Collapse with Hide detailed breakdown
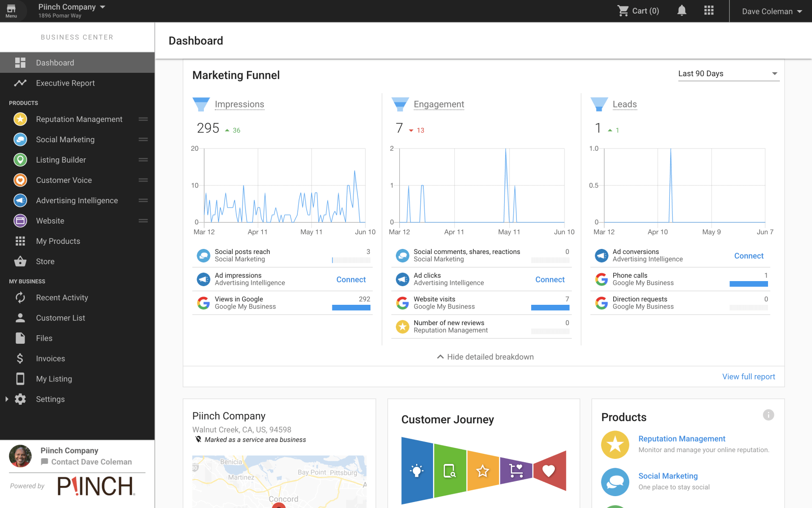Viewport: 812px width, 508px height. pyautogui.click(x=485, y=357)
